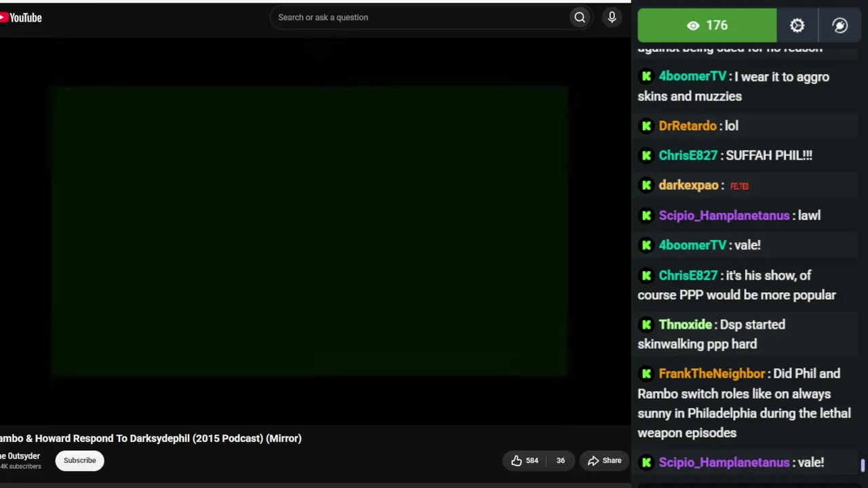
Task: Focus the 'Search or ask a question' field
Action: [x=420, y=18]
